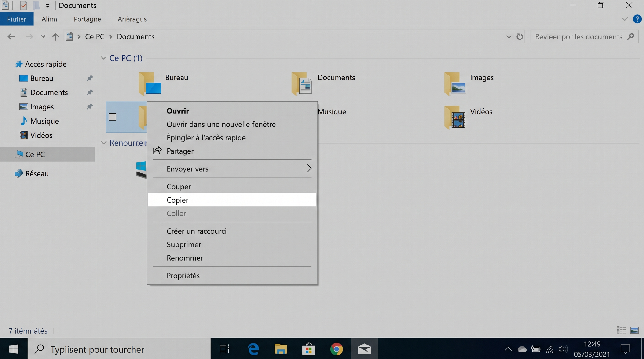Collapse the Ce PC (1) group
Viewport: 644px width, 359px height.
tap(103, 58)
